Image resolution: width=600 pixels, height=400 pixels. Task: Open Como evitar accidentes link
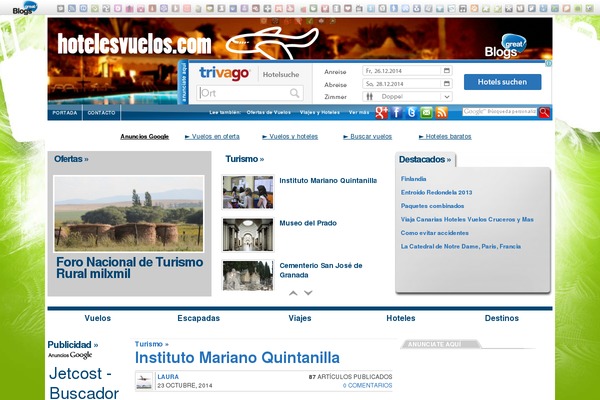coord(435,233)
